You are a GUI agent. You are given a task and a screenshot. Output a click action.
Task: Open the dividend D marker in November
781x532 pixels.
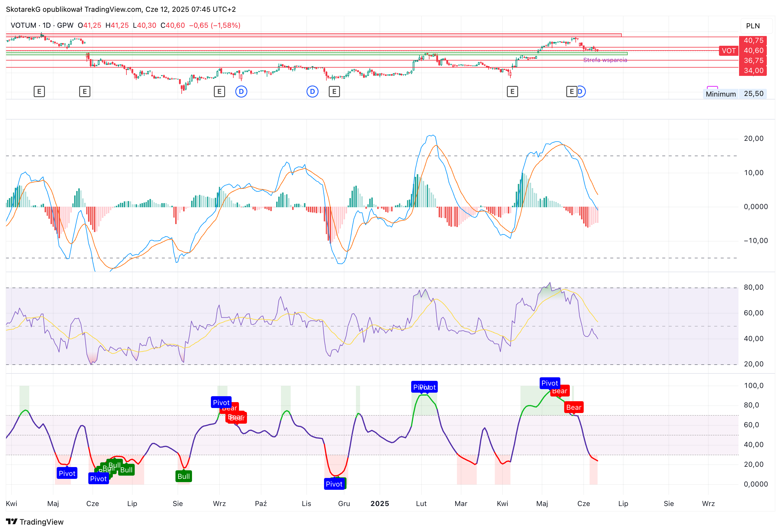click(313, 91)
